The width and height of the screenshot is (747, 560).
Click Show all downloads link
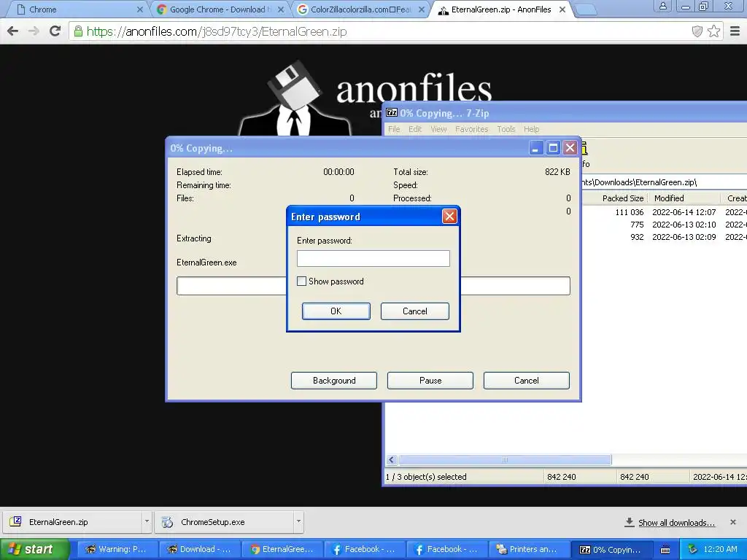pyautogui.click(x=676, y=522)
